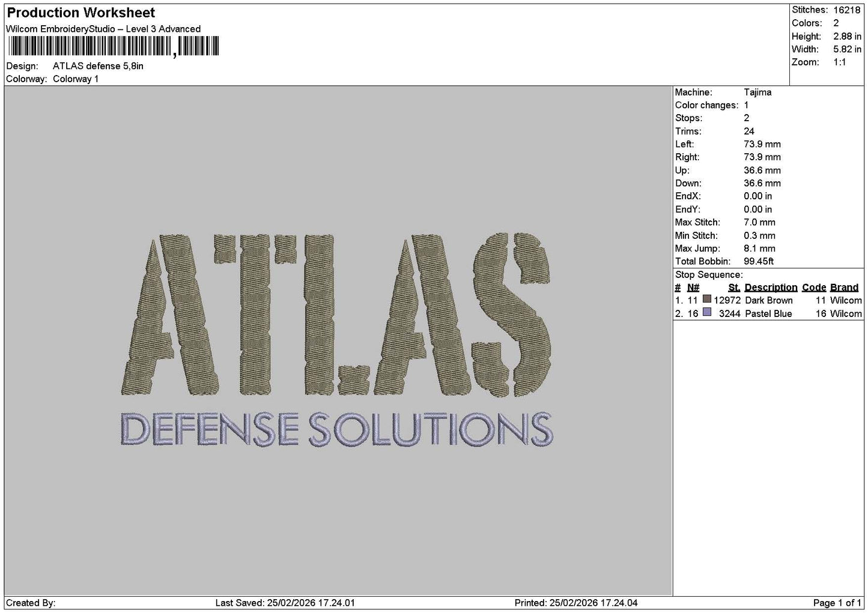Click the Wilcom brand in Pastel Blue row
868x613 pixels.
[x=846, y=313]
